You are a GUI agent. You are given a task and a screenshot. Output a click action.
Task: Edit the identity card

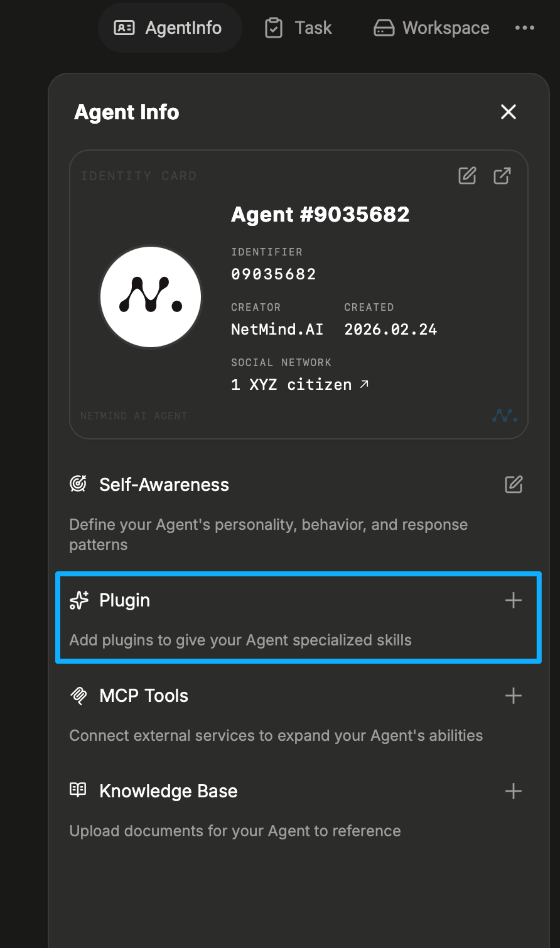click(x=467, y=176)
